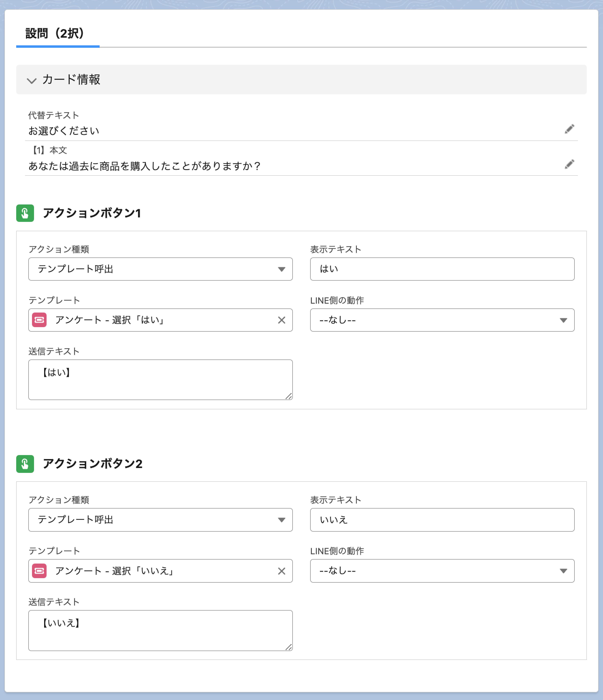
Task: Edit the 代替テキスト field via pencil icon
Action: (569, 129)
